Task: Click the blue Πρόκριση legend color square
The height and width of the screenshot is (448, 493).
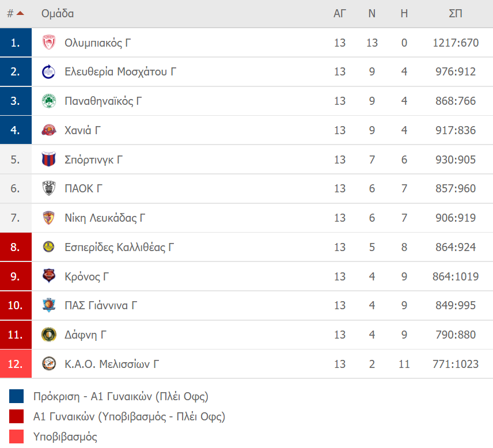Action: click(16, 396)
